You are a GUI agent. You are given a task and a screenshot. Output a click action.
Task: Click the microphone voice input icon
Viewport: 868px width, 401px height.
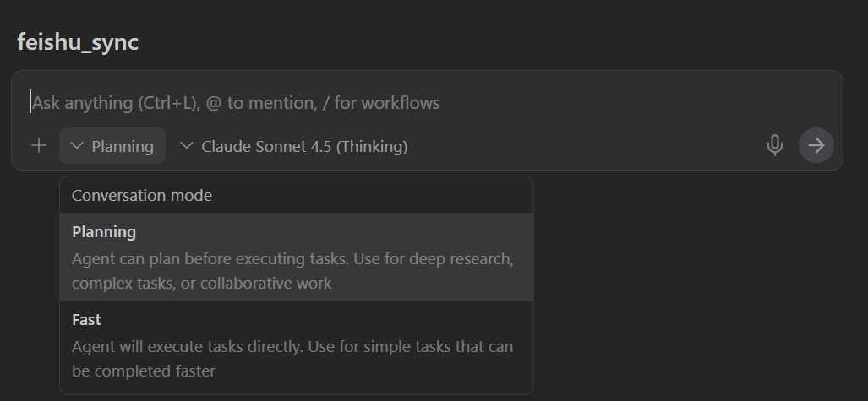pos(774,146)
